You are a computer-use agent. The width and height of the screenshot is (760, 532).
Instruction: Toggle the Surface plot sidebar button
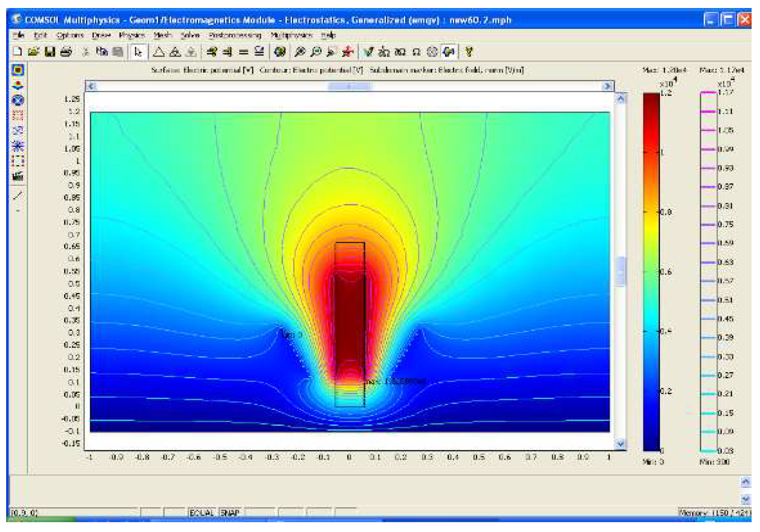(x=18, y=70)
